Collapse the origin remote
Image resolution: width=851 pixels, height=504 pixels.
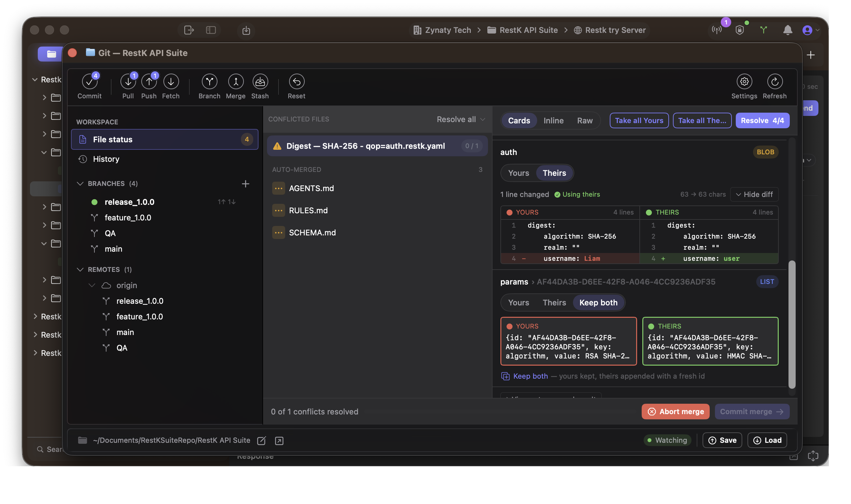(x=92, y=285)
